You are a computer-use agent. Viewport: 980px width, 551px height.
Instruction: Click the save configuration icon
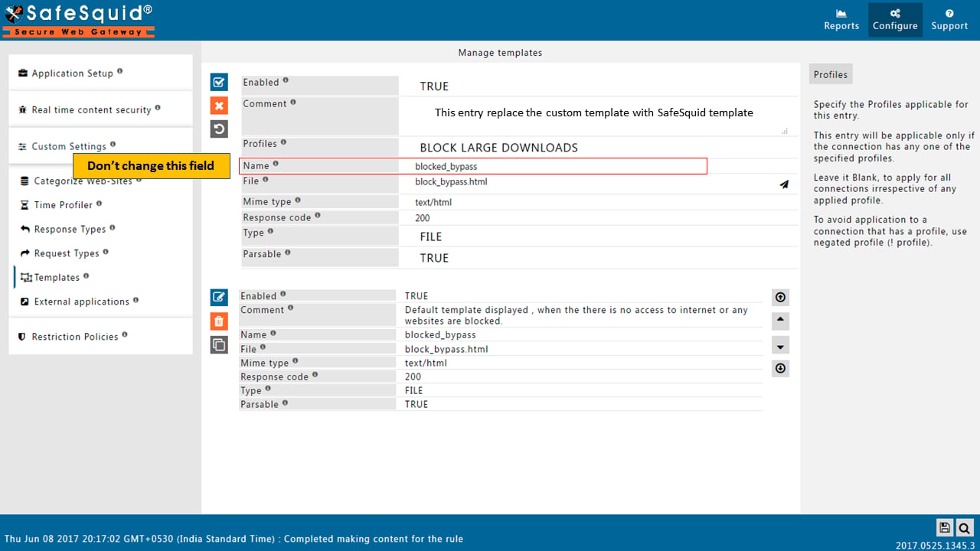pos(945,527)
